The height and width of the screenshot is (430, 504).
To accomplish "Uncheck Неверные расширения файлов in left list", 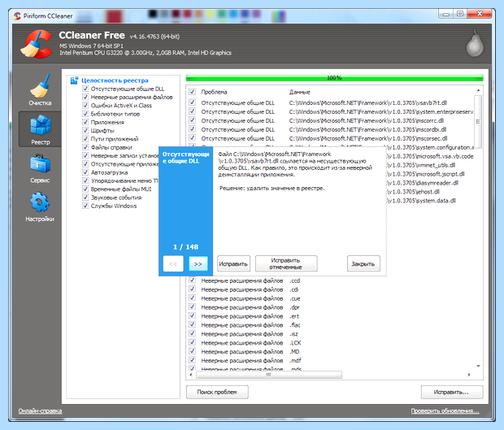I will tap(85, 97).
